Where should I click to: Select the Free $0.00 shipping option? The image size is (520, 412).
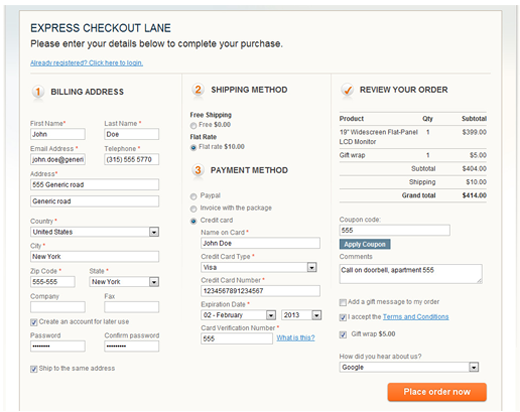point(193,125)
